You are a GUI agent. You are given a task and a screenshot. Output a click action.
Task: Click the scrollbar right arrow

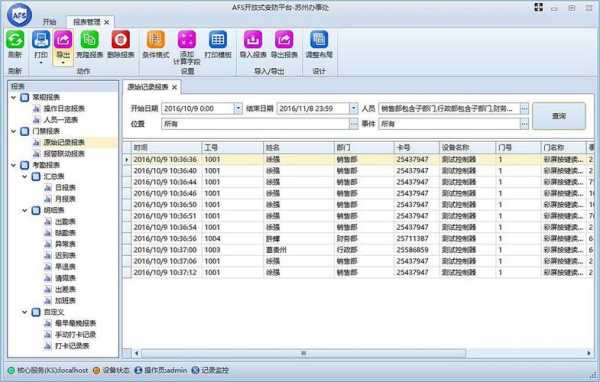click(x=589, y=353)
